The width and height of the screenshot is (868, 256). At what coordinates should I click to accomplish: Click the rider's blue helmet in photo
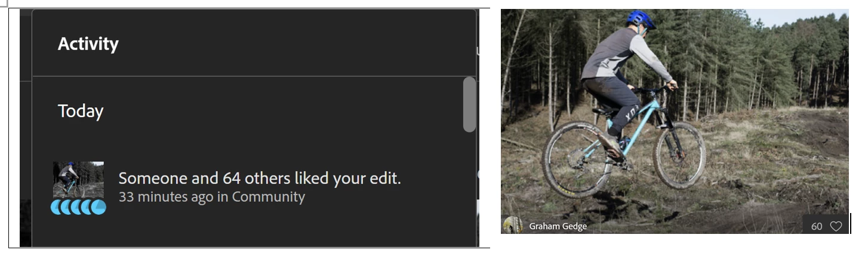tap(641, 19)
